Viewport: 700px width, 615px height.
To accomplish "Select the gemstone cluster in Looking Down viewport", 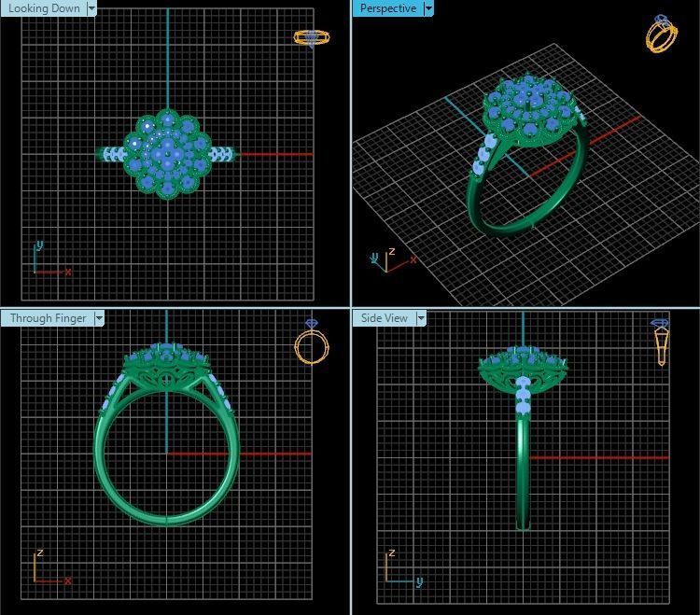I will pos(167,154).
